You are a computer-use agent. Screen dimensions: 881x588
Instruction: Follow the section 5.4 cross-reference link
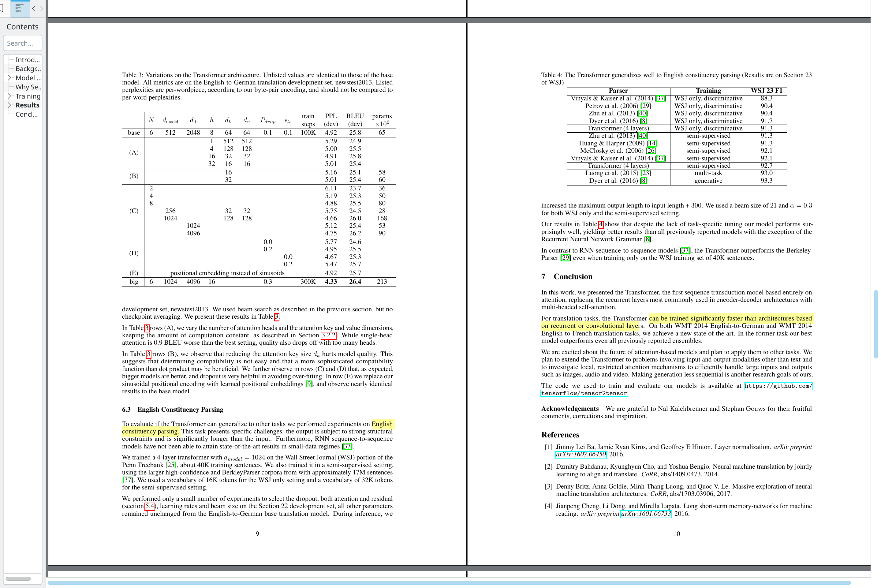pyautogui.click(x=150, y=506)
